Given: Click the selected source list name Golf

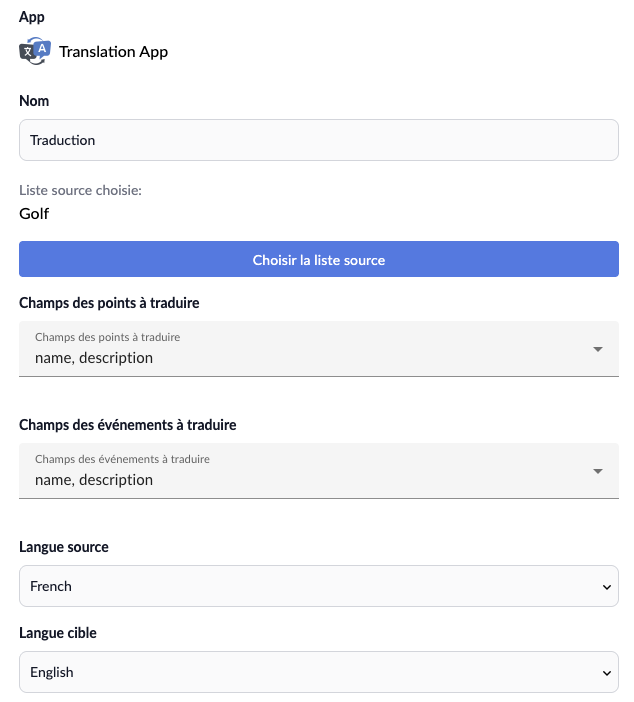Looking at the screenshot, I should (34, 214).
